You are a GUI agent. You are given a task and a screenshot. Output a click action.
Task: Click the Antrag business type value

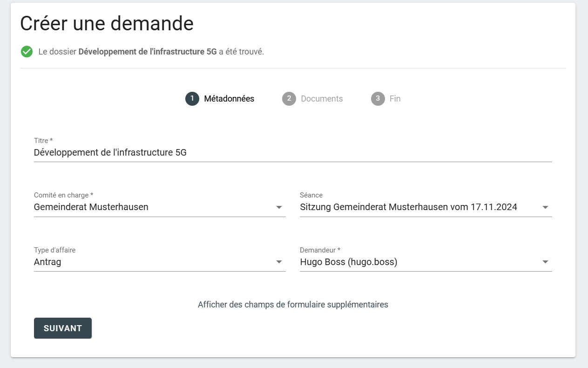(x=47, y=262)
